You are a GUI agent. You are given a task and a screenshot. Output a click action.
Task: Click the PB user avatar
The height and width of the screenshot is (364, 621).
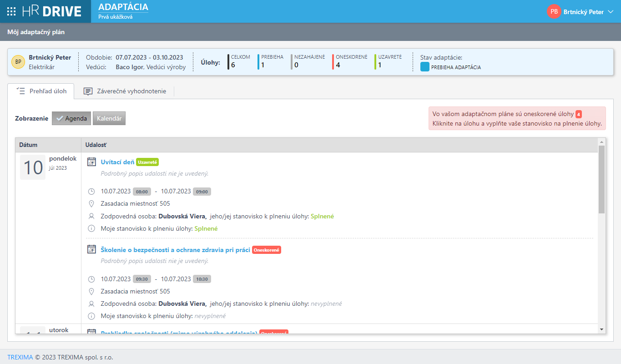[x=554, y=12]
